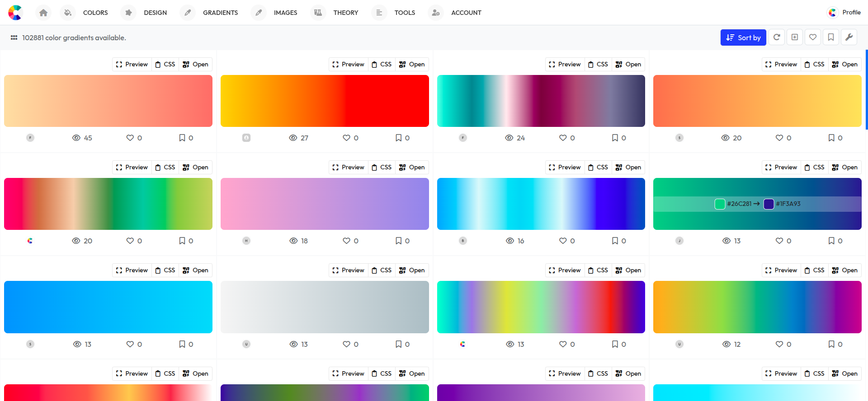868x401 pixels.
Task: Like the multicolor gradient with 12 views
Action: pos(779,344)
